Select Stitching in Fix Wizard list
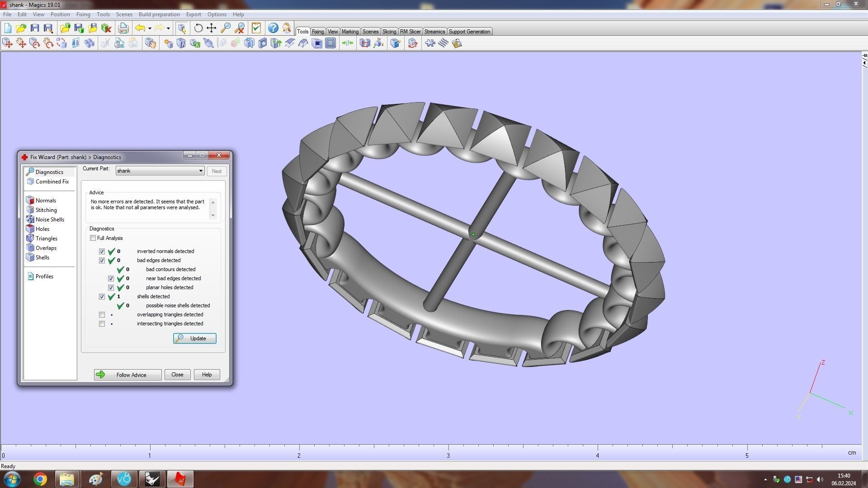 point(46,210)
